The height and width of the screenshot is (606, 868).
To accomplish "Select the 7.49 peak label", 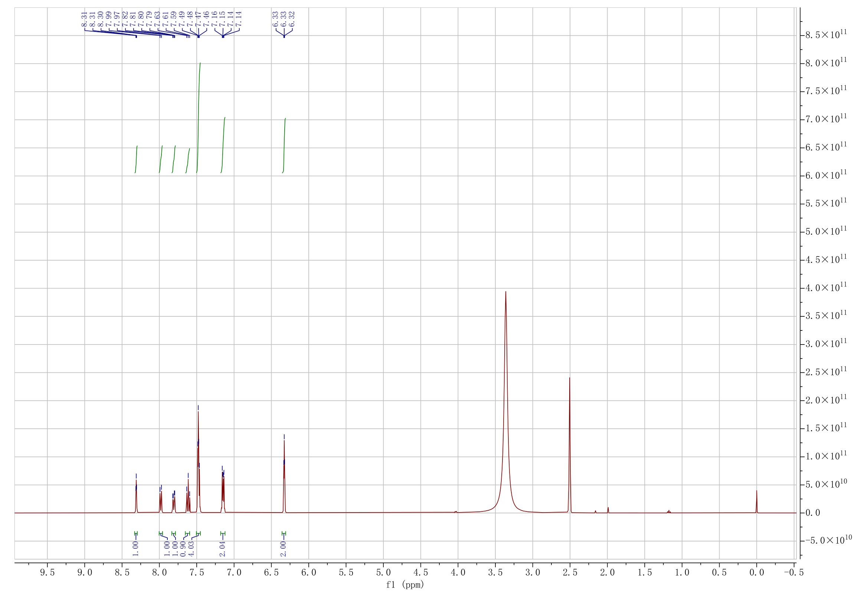I will 182,19.
